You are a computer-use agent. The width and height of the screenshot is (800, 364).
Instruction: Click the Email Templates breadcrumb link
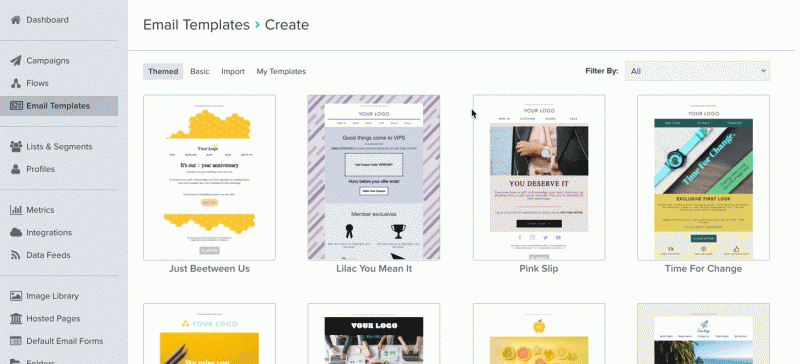[x=196, y=25]
